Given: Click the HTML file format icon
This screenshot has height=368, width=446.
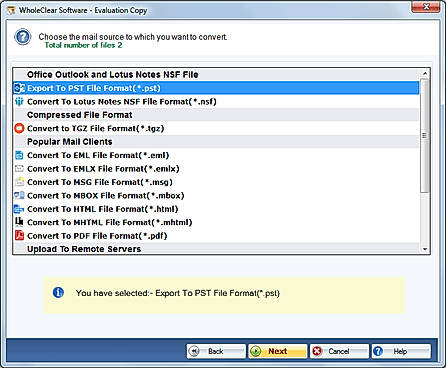Looking at the screenshot, I should pyautogui.click(x=19, y=209).
